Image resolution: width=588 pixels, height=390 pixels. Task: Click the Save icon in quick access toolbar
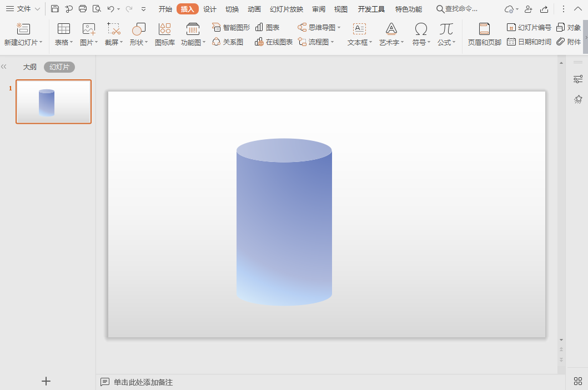(x=54, y=9)
